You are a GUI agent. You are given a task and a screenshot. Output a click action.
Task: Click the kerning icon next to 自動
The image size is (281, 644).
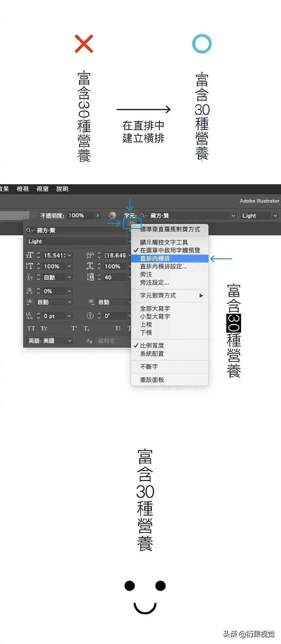point(29,277)
